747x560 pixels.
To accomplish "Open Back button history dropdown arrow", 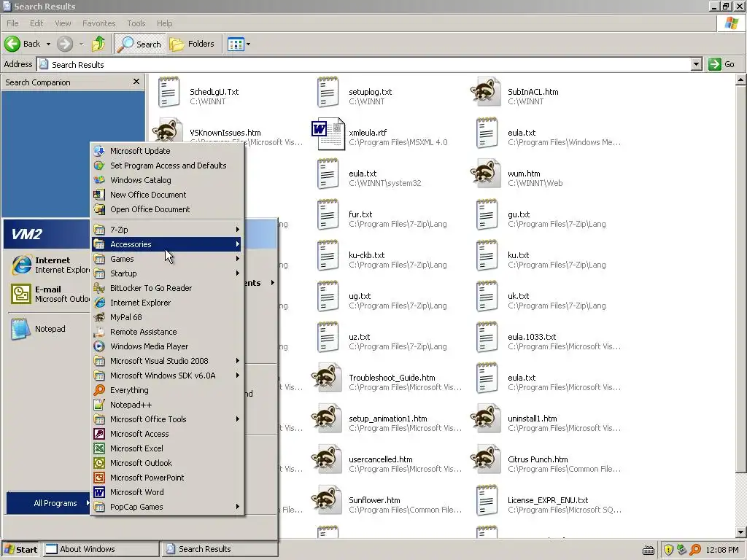I will pyautogui.click(x=48, y=44).
